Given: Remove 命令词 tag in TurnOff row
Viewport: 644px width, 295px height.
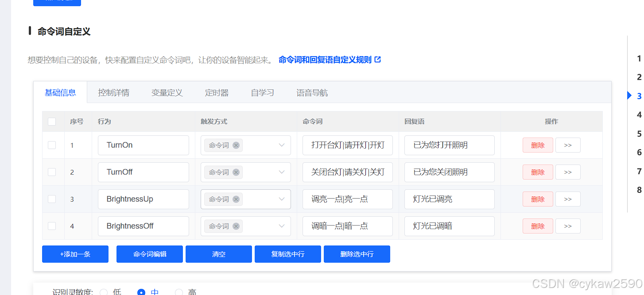Looking at the screenshot, I should pyautogui.click(x=236, y=172).
